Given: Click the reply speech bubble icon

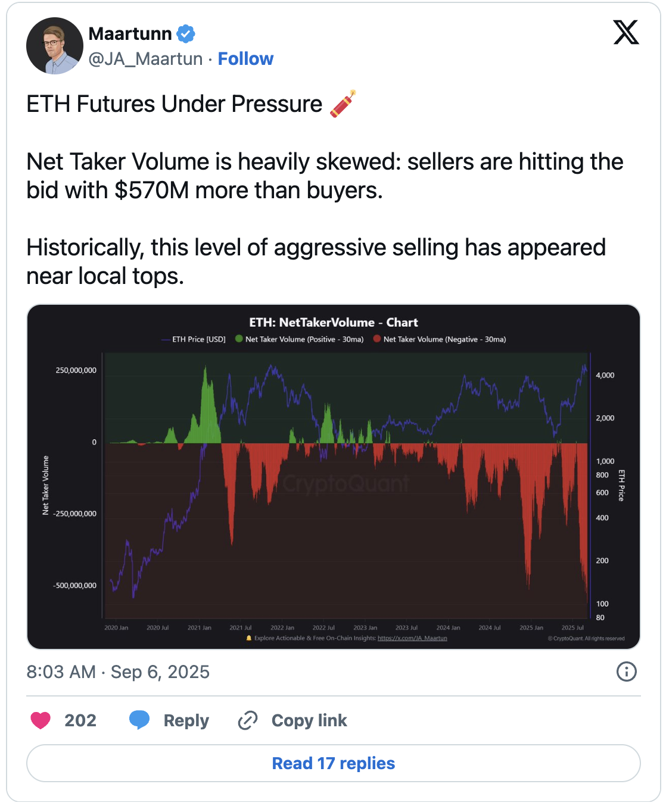Looking at the screenshot, I should pyautogui.click(x=139, y=720).
